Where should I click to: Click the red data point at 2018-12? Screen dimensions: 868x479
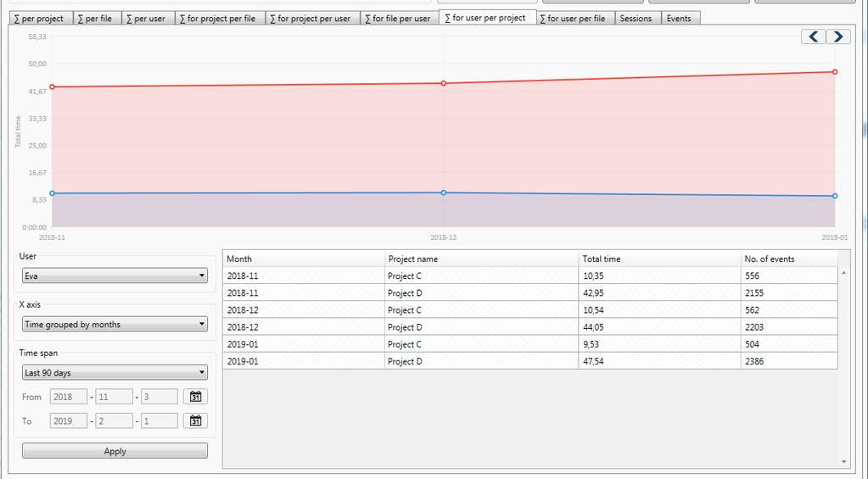tap(444, 84)
